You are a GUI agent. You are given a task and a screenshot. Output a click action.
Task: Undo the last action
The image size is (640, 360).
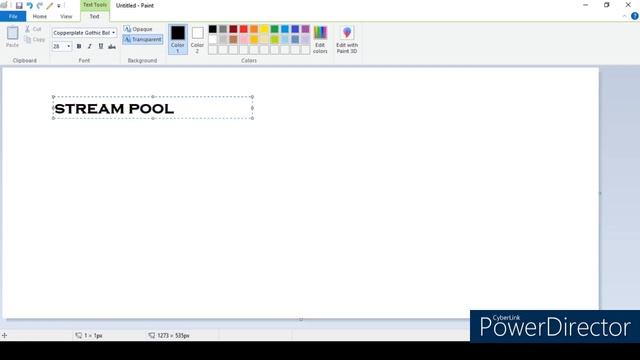point(29,6)
